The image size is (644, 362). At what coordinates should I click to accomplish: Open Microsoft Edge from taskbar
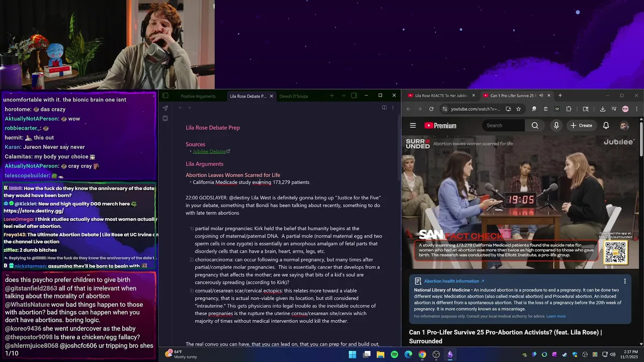pos(409,354)
